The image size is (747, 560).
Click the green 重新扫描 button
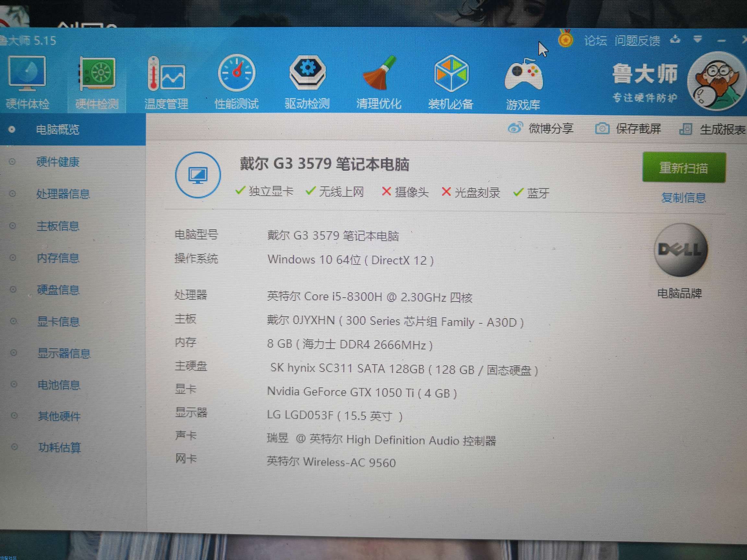tap(684, 168)
